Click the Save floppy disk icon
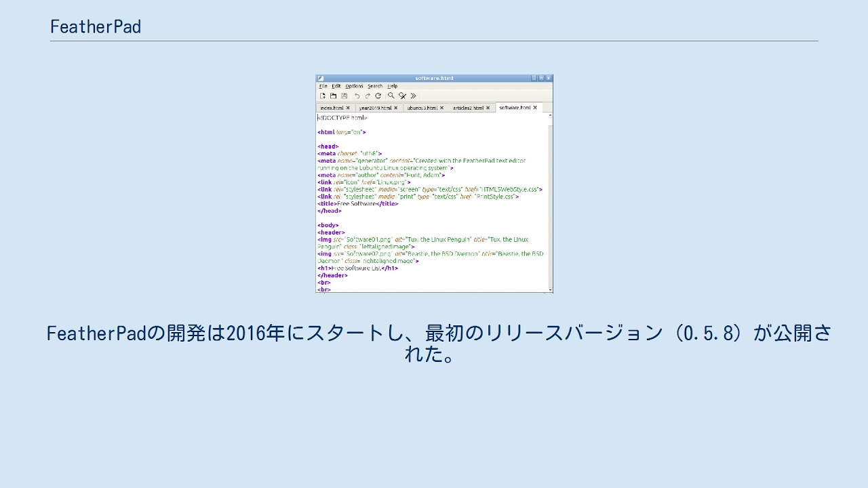This screenshot has width=868, height=488. 344,96
